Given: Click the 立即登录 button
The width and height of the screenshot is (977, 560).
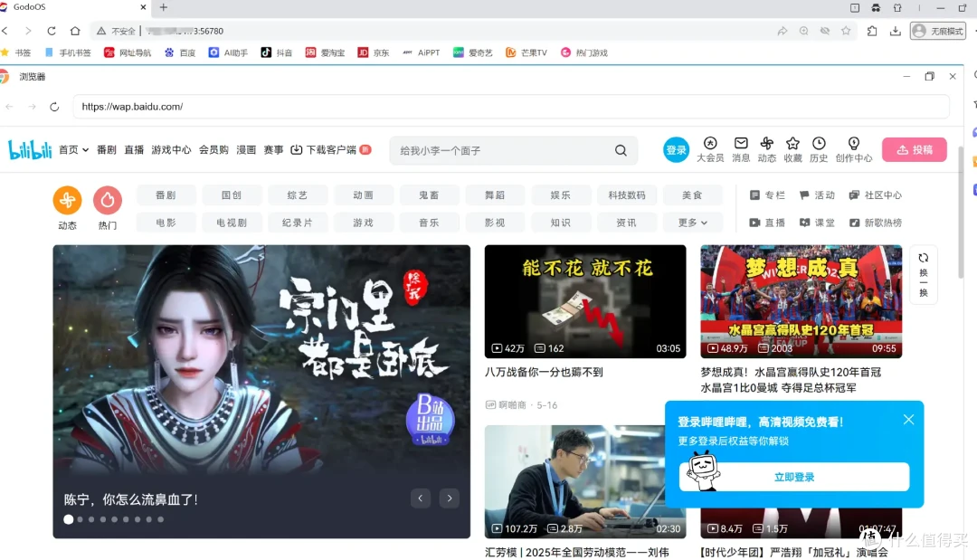Looking at the screenshot, I should [794, 477].
